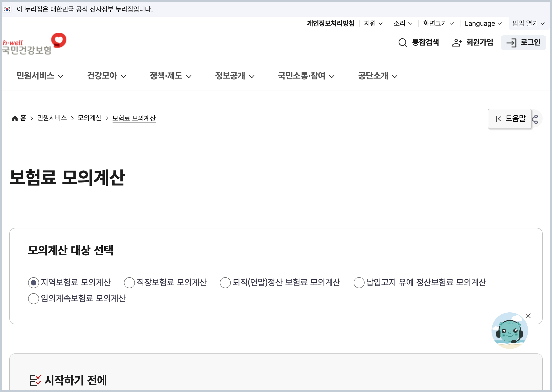This screenshot has height=392, width=552.
Task: Open the 정책·제도 main menu
Action: coord(171,76)
